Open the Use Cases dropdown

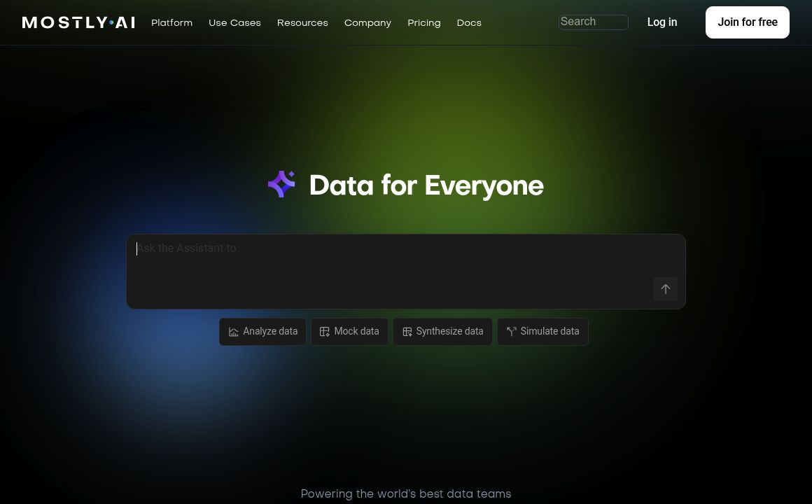tap(234, 22)
